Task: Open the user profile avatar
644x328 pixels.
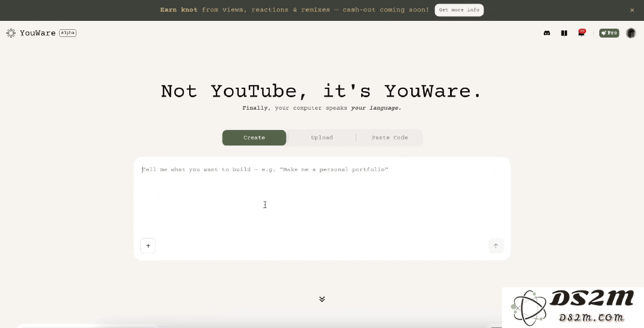Action: (x=631, y=33)
